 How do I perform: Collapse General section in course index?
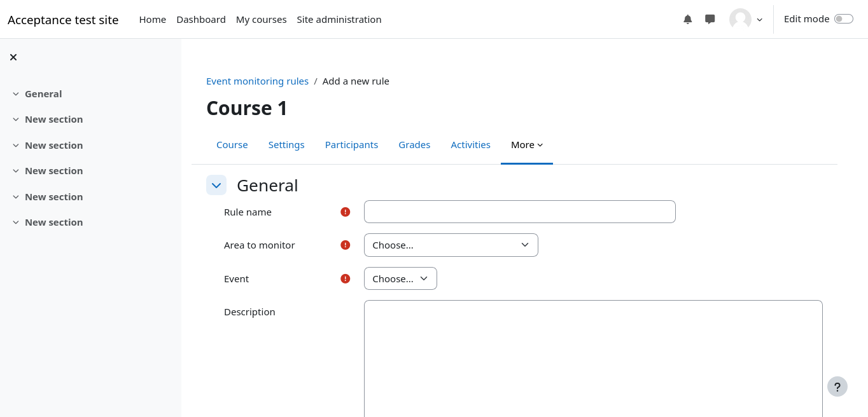click(16, 94)
